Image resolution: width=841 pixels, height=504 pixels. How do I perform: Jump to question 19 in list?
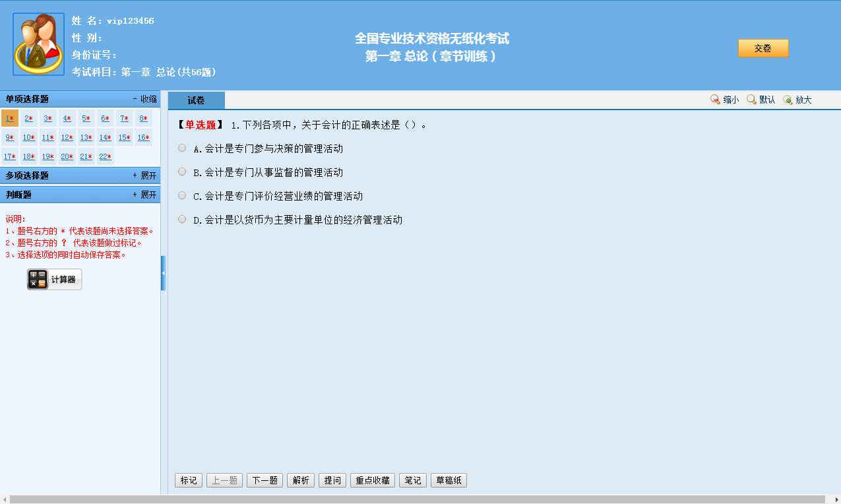[48, 157]
